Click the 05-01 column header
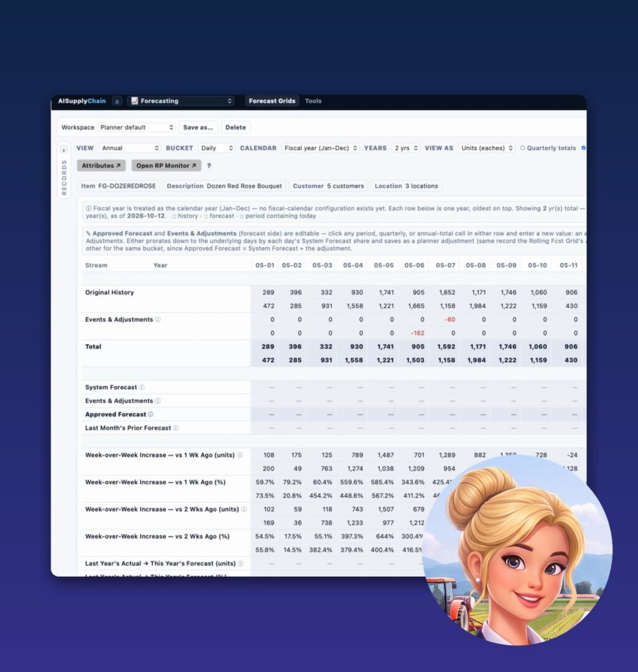Viewport: 638px width, 672px height. click(x=265, y=266)
